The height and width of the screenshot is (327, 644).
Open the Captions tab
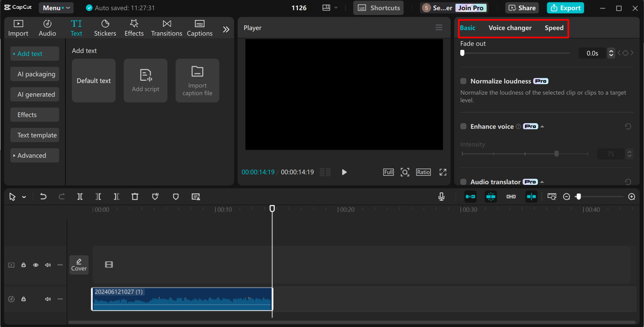200,28
